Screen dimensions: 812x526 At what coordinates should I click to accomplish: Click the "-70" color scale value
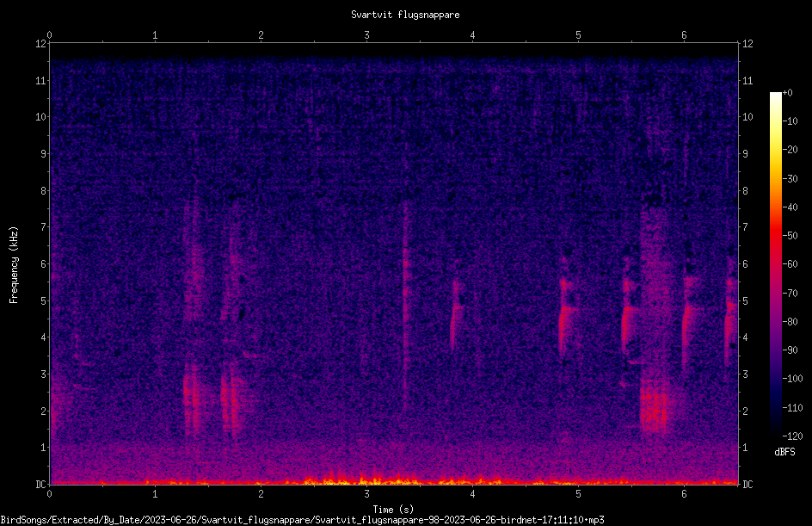coord(790,294)
